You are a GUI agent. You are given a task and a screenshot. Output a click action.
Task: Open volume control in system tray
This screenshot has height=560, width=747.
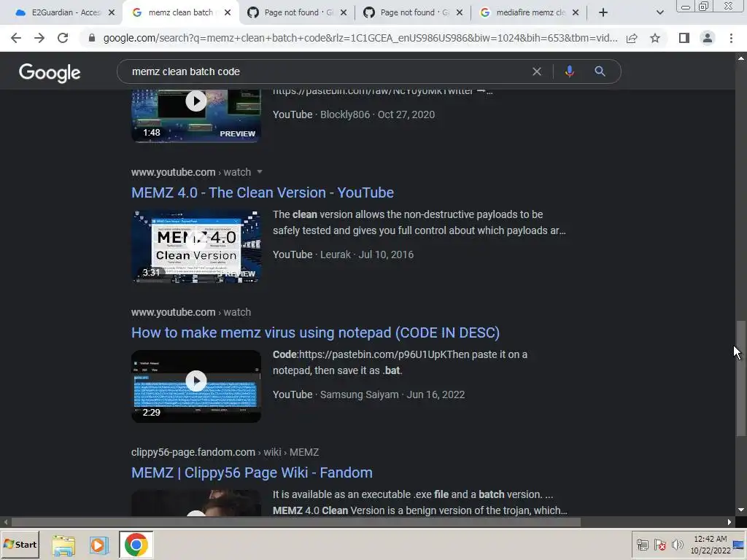click(677, 544)
